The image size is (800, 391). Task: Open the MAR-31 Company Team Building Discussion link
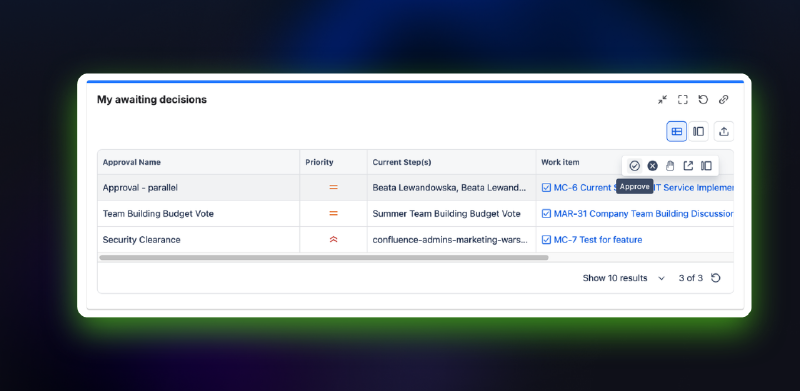tap(643, 214)
